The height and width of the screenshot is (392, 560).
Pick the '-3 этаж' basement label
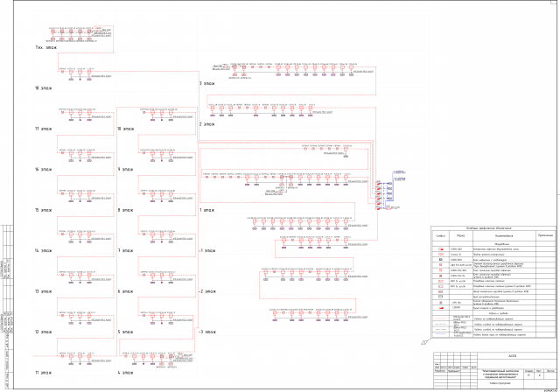coord(207,332)
